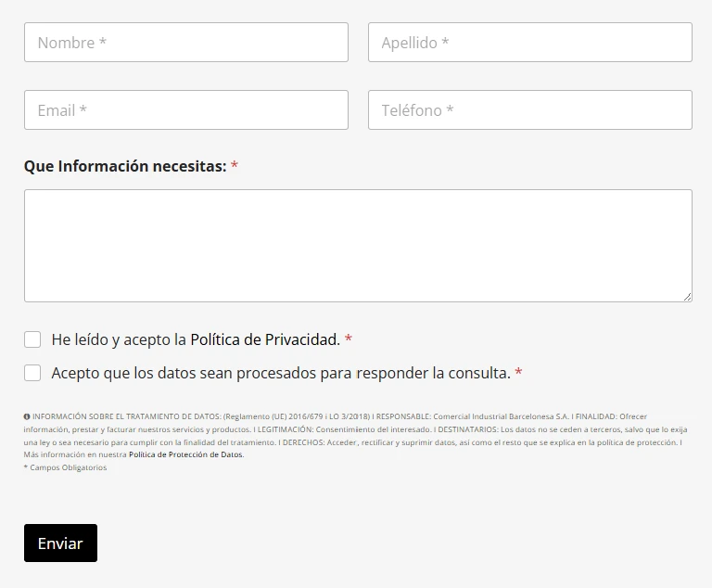Open the Política de Privacidad link
The height and width of the screenshot is (588, 712).
tap(265, 339)
